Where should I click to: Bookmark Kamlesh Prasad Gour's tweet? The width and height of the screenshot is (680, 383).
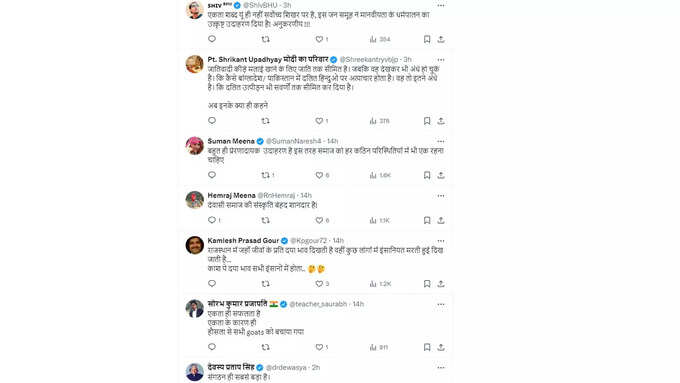[x=427, y=284]
